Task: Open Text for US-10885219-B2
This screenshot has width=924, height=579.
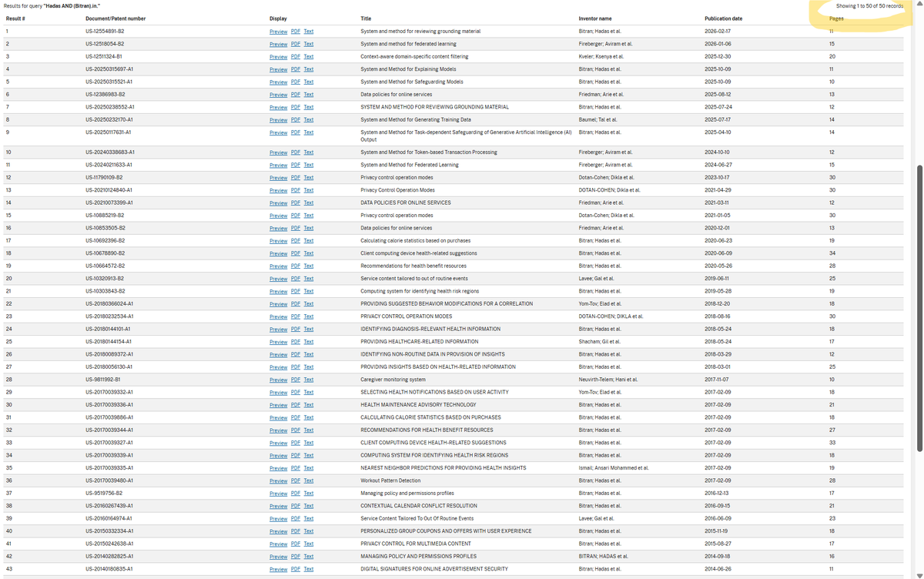Action: (x=309, y=216)
